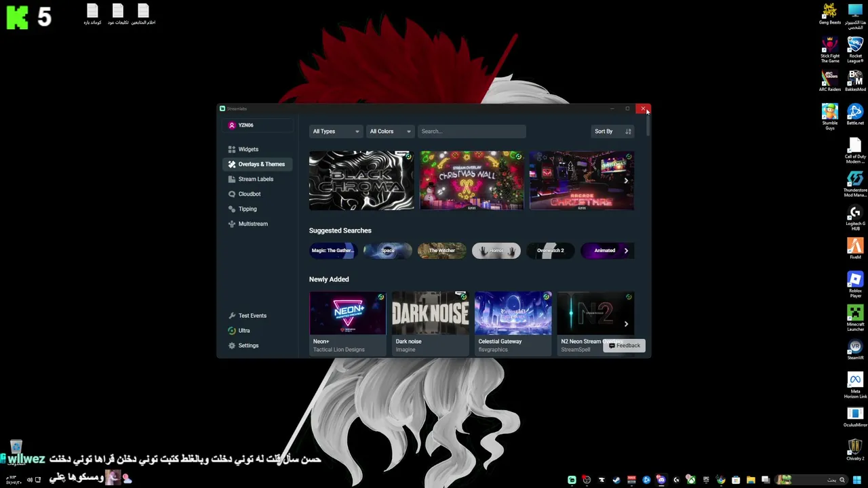868x488 pixels.
Task: Click the overlay Search field
Action: (x=472, y=131)
